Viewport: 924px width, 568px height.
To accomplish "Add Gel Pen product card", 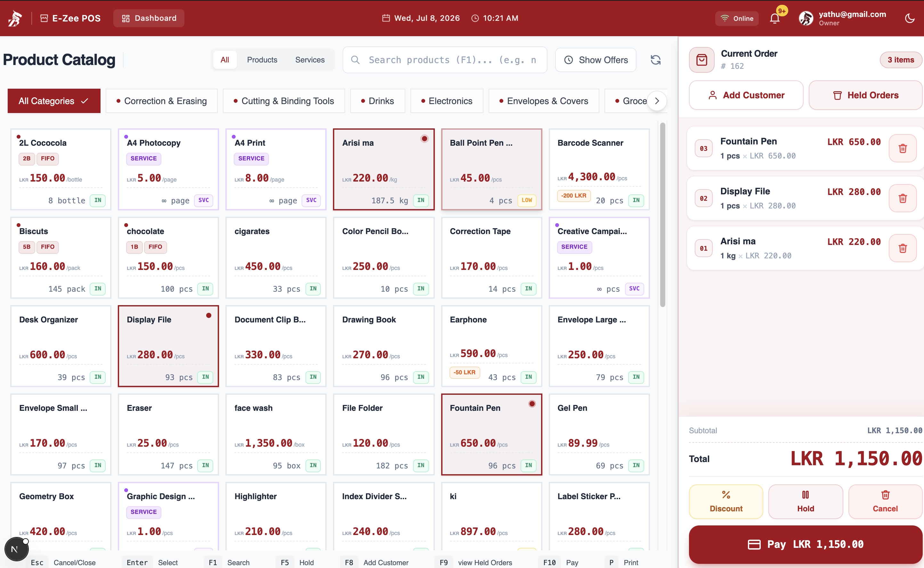I will (x=599, y=434).
